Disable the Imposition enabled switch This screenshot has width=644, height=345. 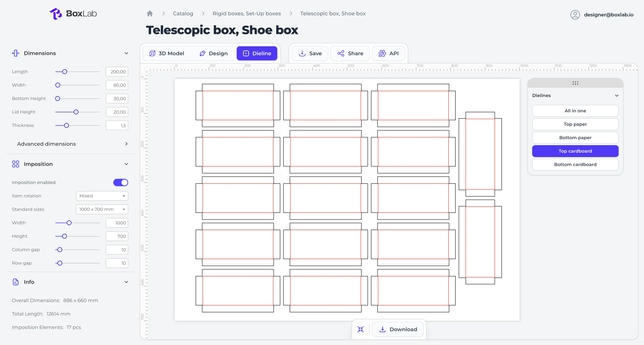[121, 182]
